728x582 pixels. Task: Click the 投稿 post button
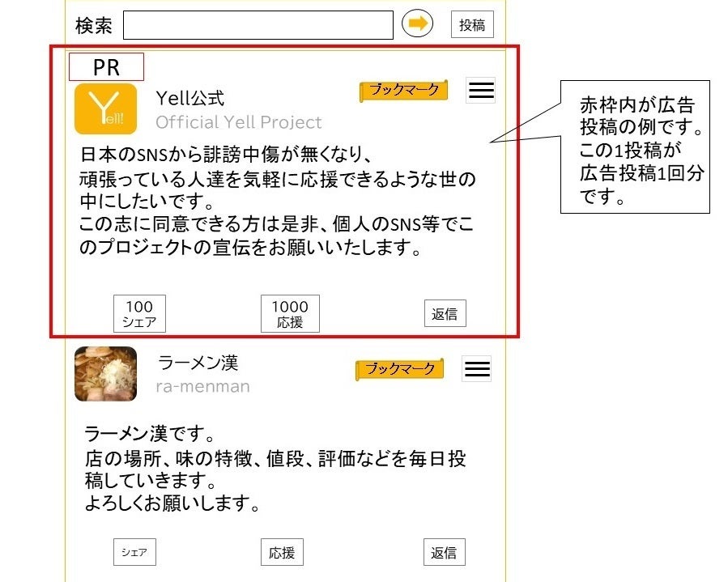click(472, 24)
